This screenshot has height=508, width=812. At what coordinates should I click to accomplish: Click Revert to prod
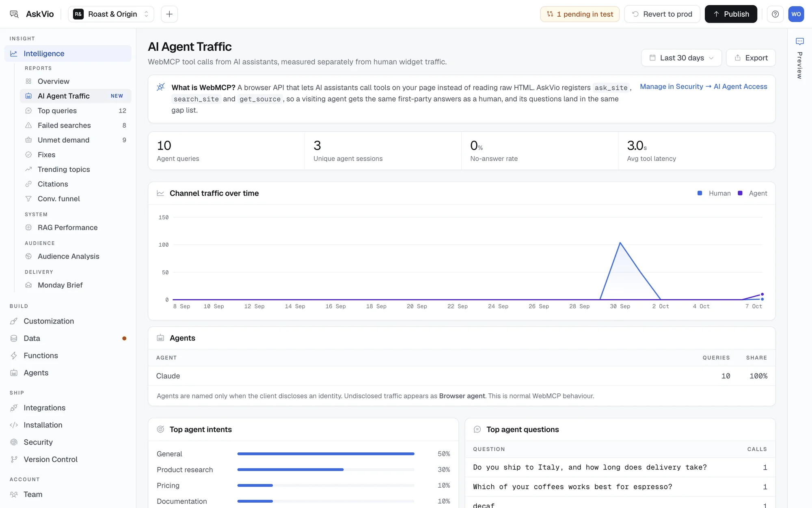point(662,14)
